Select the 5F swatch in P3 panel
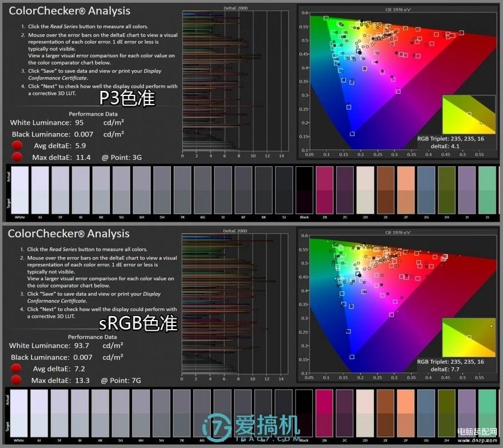 [x=61, y=190]
